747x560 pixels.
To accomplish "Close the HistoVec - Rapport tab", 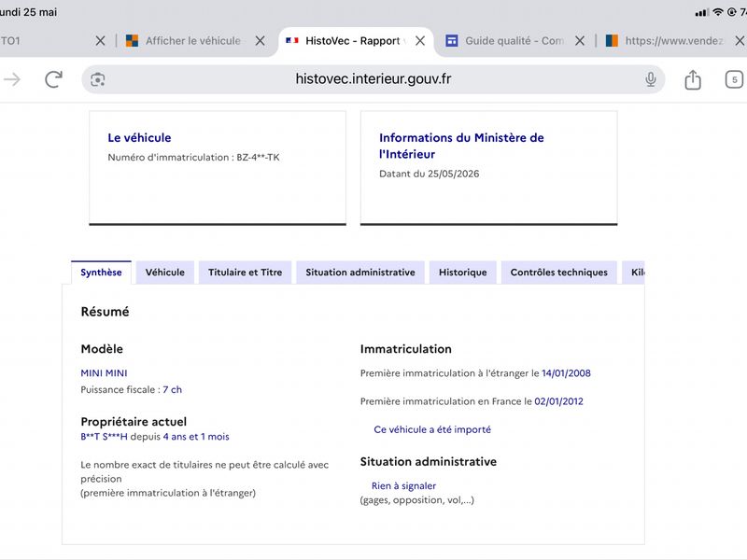I will [420, 41].
